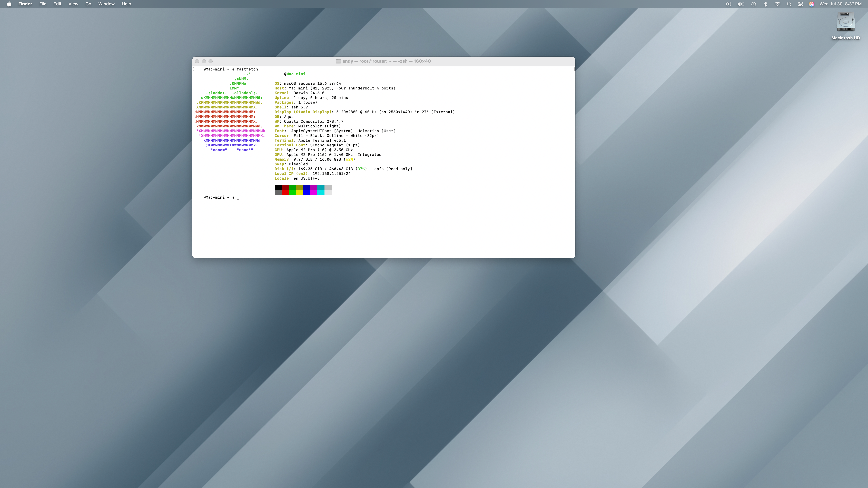Zoom the Terminal window with green button
Viewport: 868px width, 488px height.
(211, 61)
